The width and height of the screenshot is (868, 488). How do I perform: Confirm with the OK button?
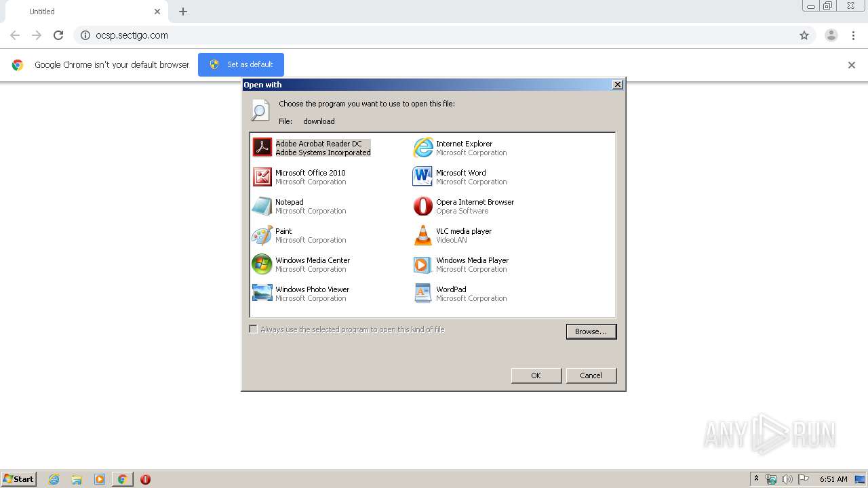pyautogui.click(x=536, y=375)
